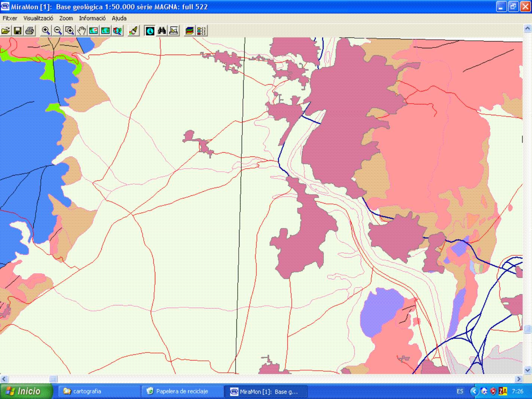Expand hidden system tray icons arrow
Image resolution: width=532 pixels, height=399 pixels.
[474, 391]
